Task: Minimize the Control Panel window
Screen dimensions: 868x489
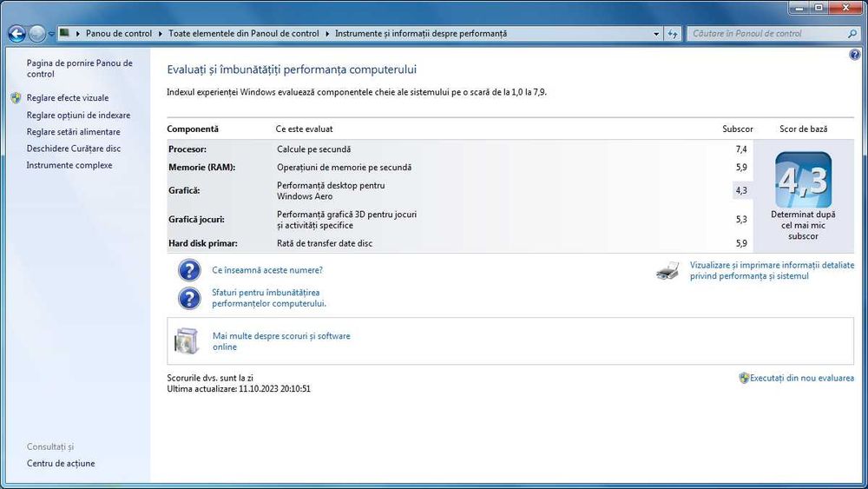Action: click(x=799, y=8)
